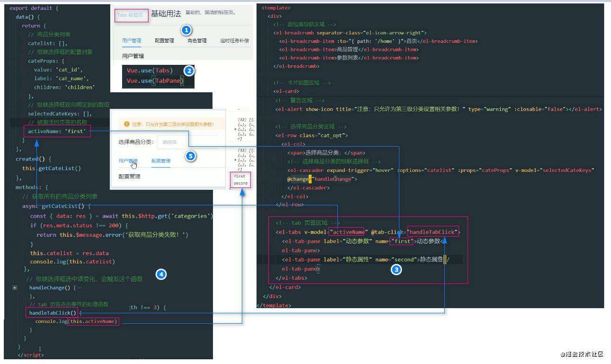Viewport: 611px width, 364px height.
Task: Expand the folded handleChange() code block
Action: click(15, 288)
